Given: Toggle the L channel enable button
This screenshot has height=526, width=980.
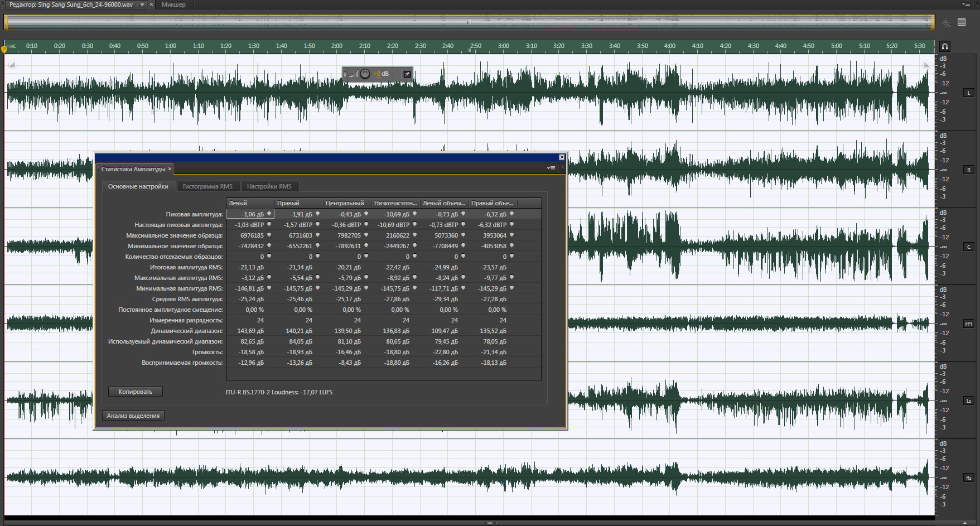Looking at the screenshot, I should coord(969,93).
